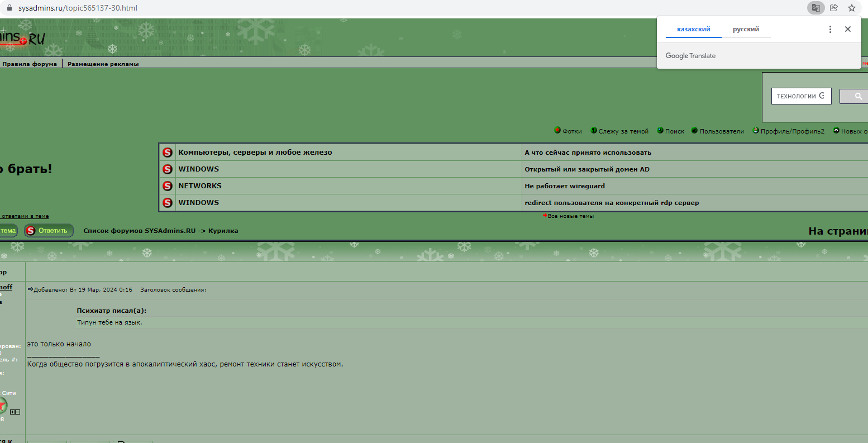
Task: Open the Правила форума menu item
Action: pyautogui.click(x=30, y=64)
